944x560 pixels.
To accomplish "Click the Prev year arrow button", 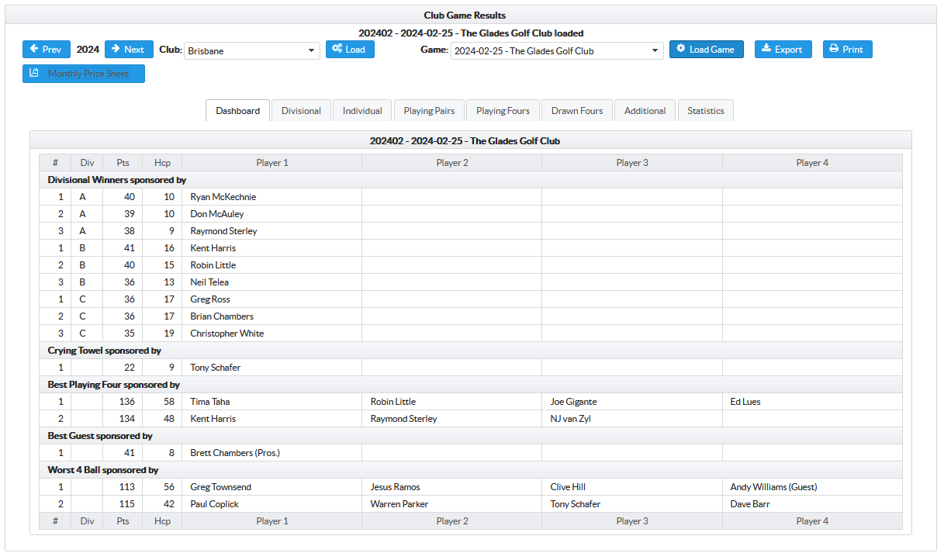I will click(x=47, y=50).
